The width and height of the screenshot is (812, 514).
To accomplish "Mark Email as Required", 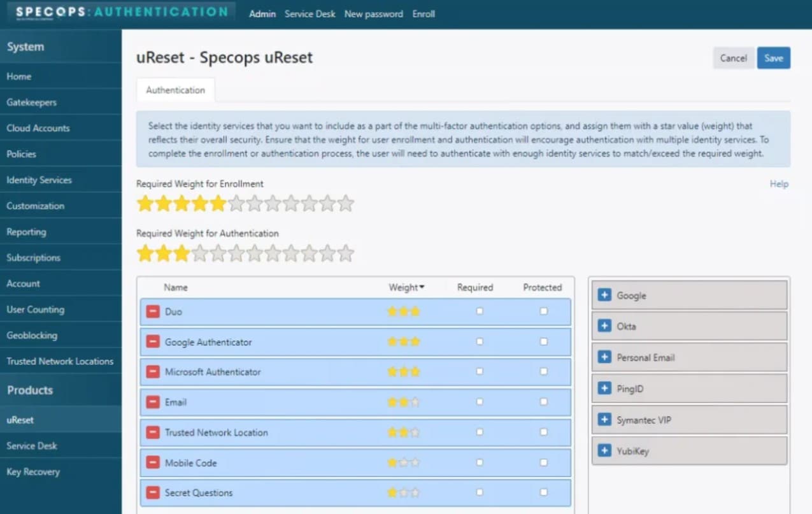I will tap(480, 402).
